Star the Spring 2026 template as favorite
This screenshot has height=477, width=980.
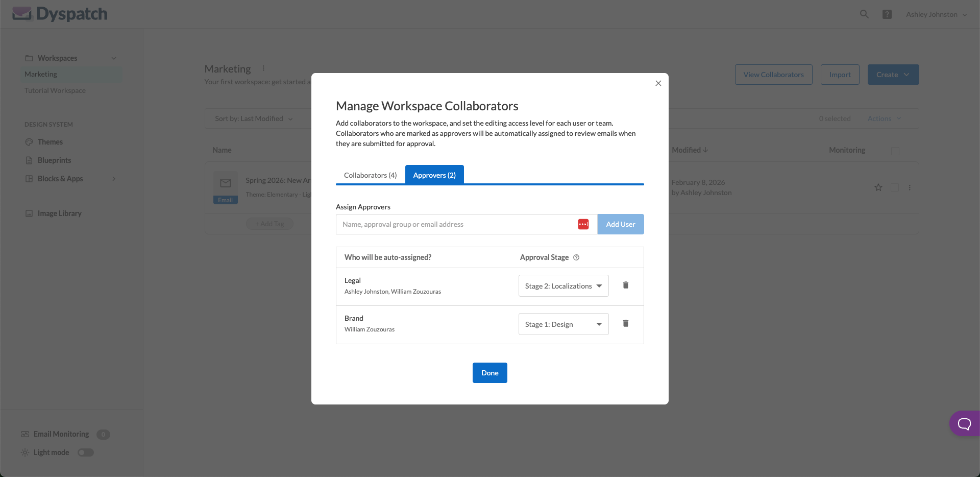pos(878,187)
